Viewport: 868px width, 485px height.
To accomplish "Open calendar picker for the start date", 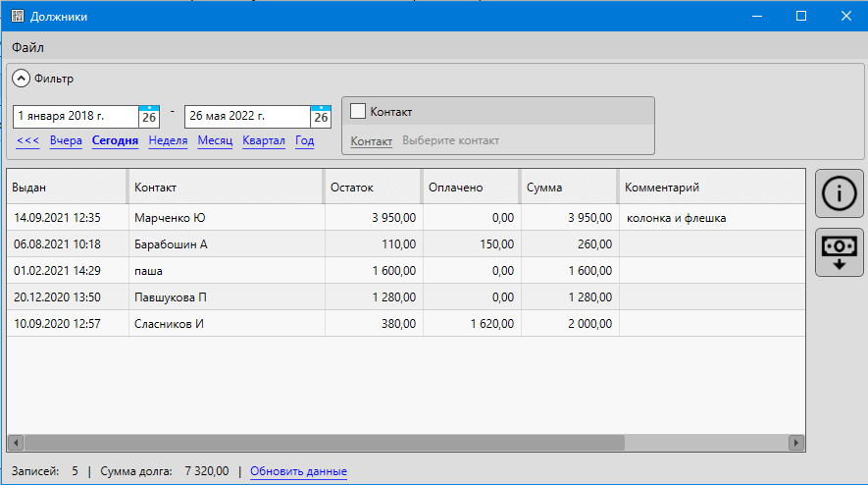I will (x=149, y=117).
